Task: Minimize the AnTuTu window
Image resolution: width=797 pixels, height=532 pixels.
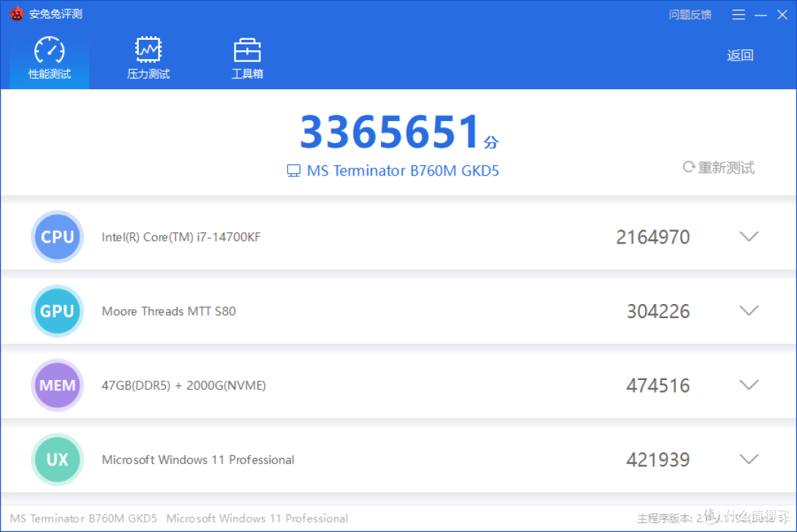Action: tap(760, 15)
